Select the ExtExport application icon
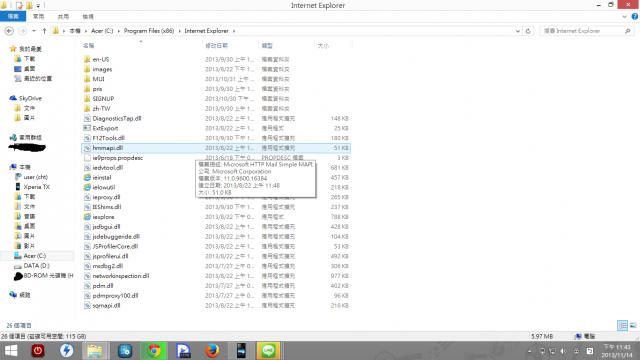The height and width of the screenshot is (360, 640). pyautogui.click(x=87, y=128)
